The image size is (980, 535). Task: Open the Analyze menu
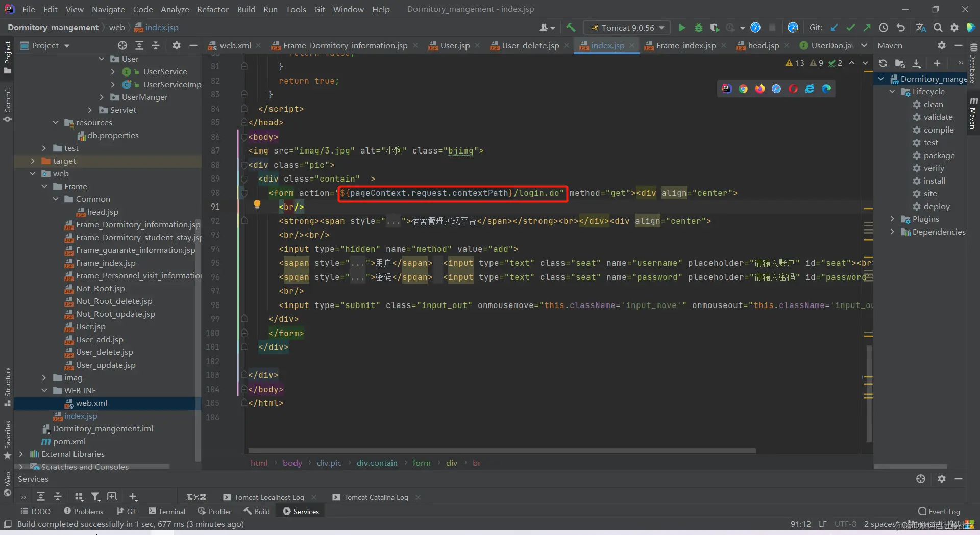(x=175, y=9)
